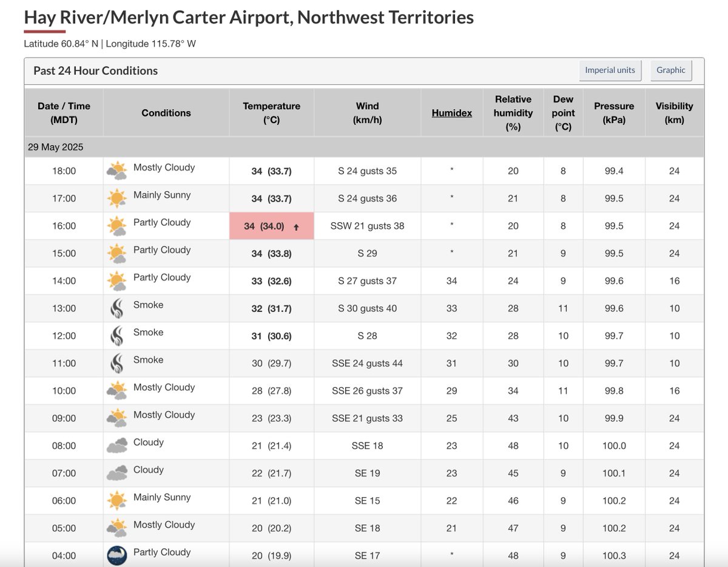Click humidex value 34 at 14:00

(x=452, y=280)
